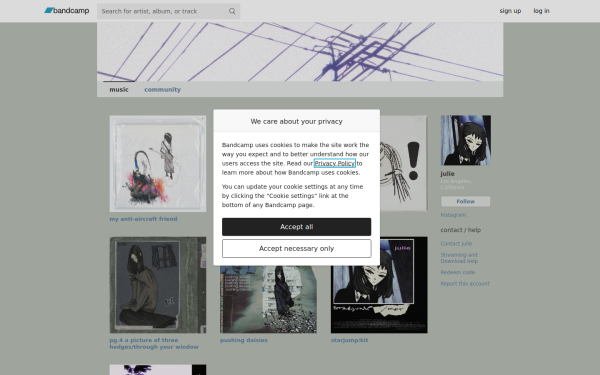The width and height of the screenshot is (600, 375).
Task: Open the Privacy Policy link
Action: [x=334, y=163]
